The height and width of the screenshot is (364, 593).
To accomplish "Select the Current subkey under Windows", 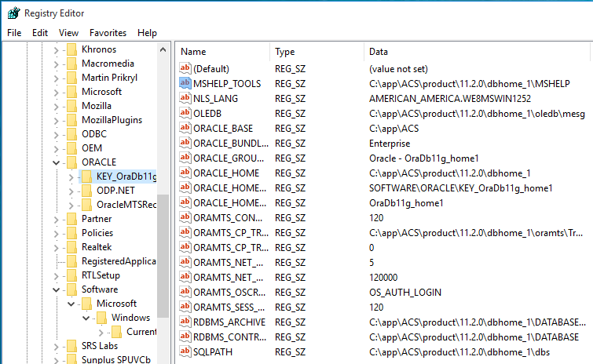I will click(141, 332).
